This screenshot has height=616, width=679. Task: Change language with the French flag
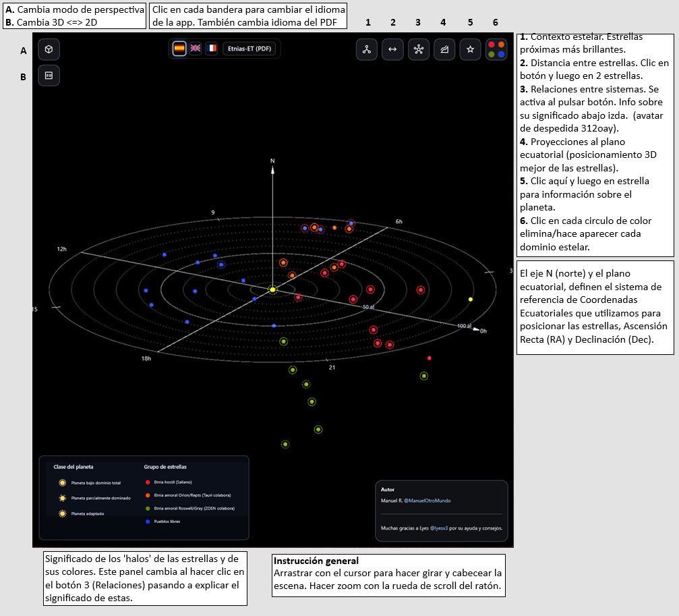[x=211, y=49]
